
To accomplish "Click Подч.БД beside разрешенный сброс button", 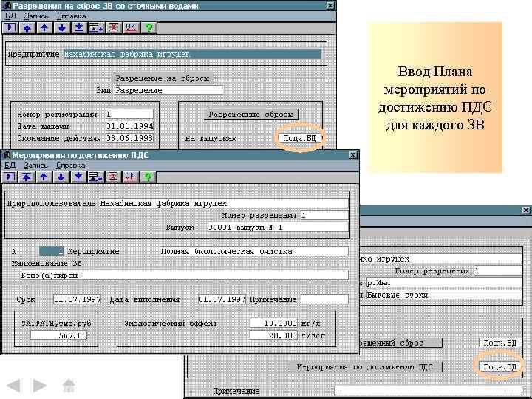I will click(x=499, y=343).
